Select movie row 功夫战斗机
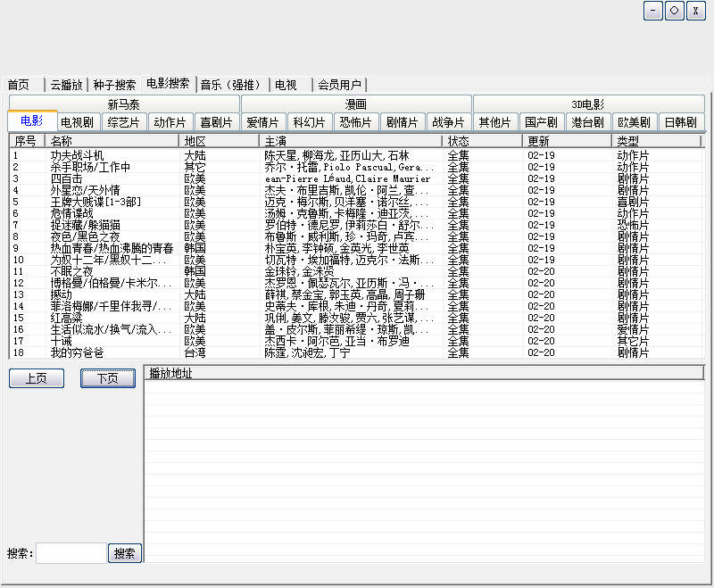The image size is (714, 588). 77,155
